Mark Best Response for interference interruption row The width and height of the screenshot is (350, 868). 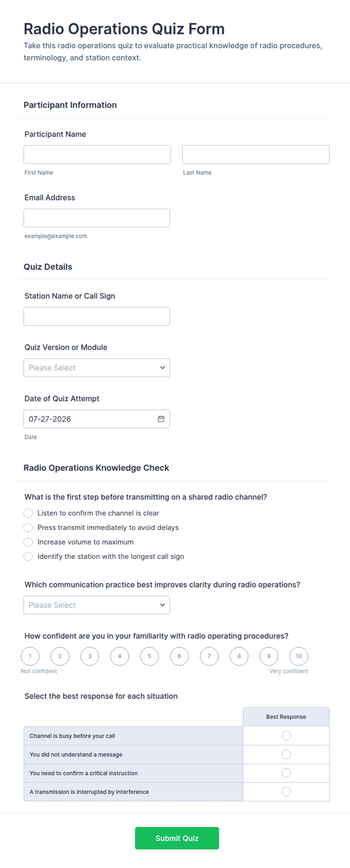pyautogui.click(x=286, y=792)
